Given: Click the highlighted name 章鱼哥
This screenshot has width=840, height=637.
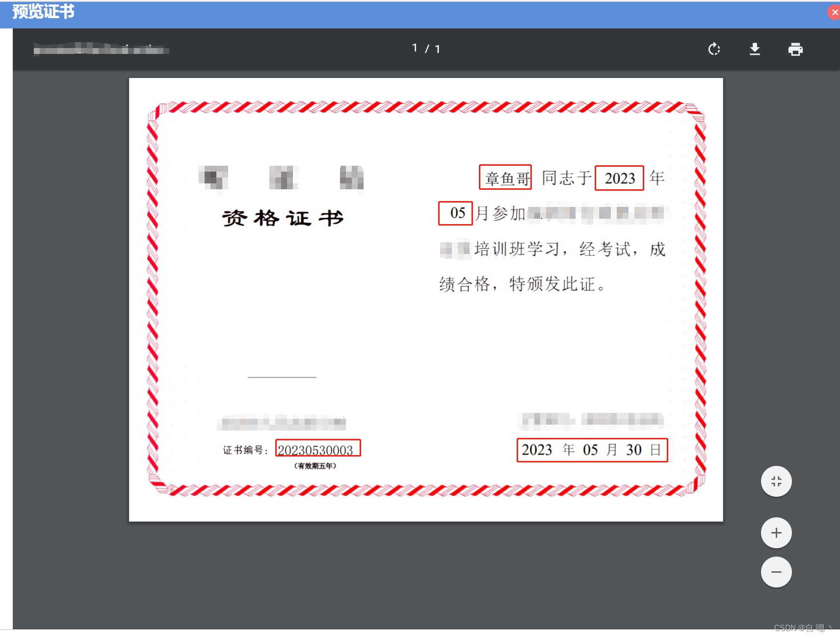Looking at the screenshot, I should [505, 178].
